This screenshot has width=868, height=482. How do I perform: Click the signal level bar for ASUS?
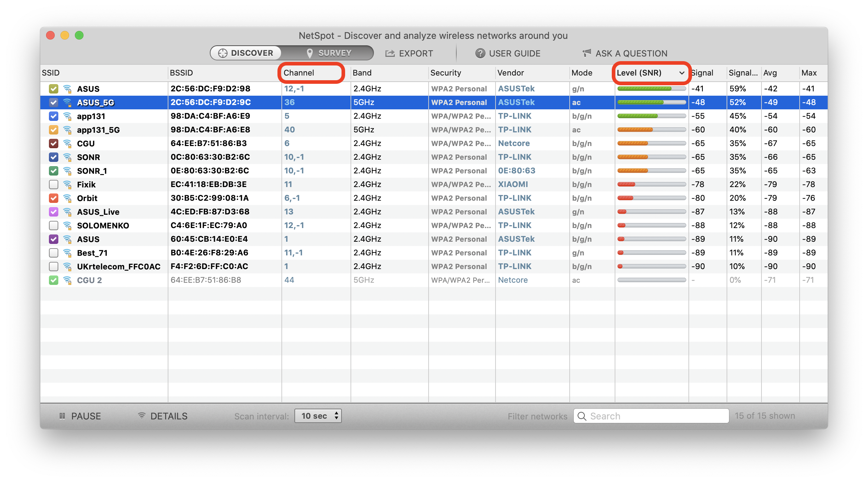651,88
